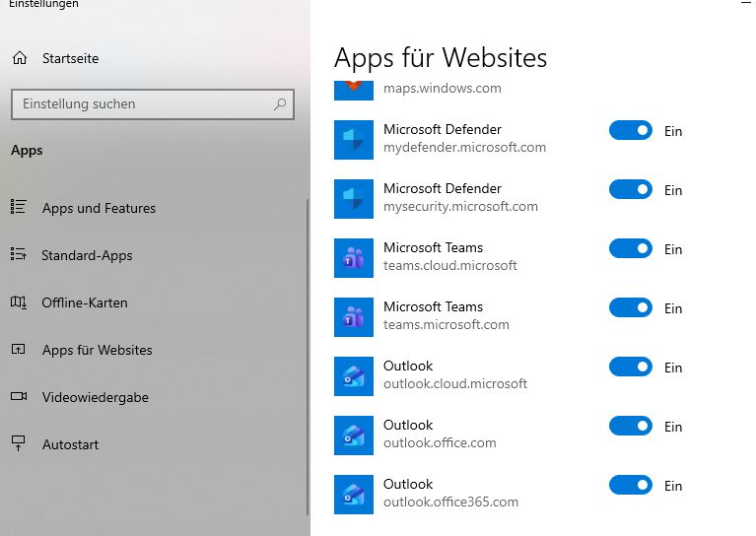Focus the Einstellung suchen search field

(x=153, y=104)
